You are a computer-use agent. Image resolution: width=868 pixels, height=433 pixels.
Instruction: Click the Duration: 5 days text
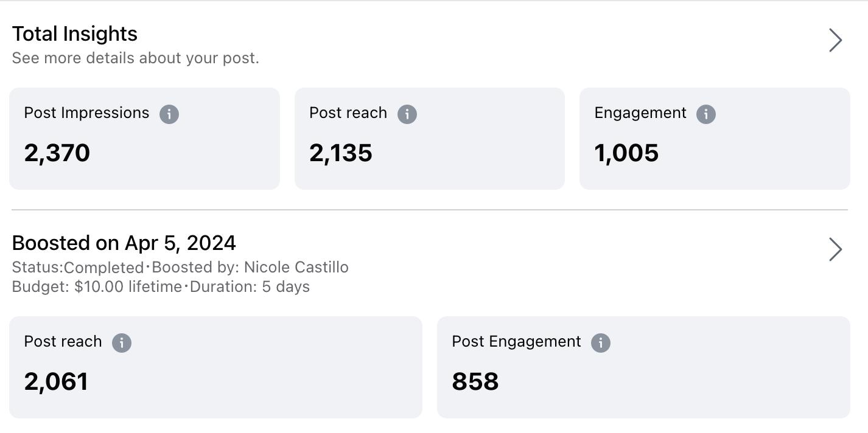(x=250, y=287)
